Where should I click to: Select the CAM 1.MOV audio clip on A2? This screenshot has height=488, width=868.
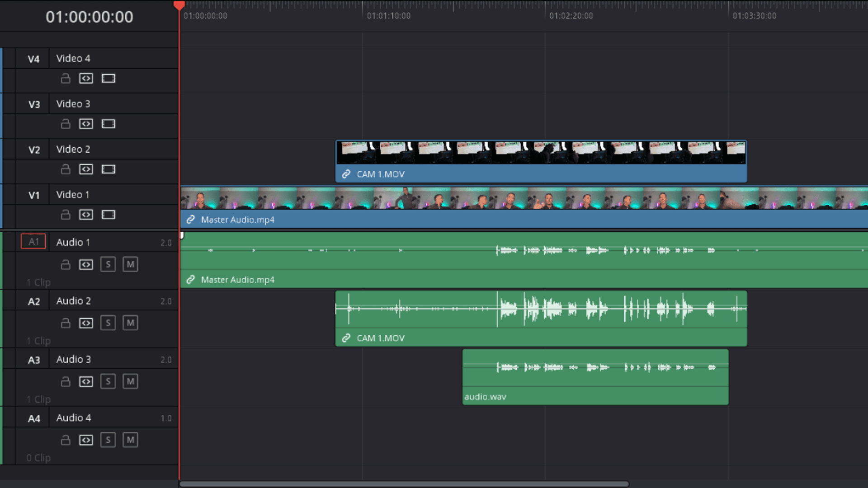[x=541, y=319]
